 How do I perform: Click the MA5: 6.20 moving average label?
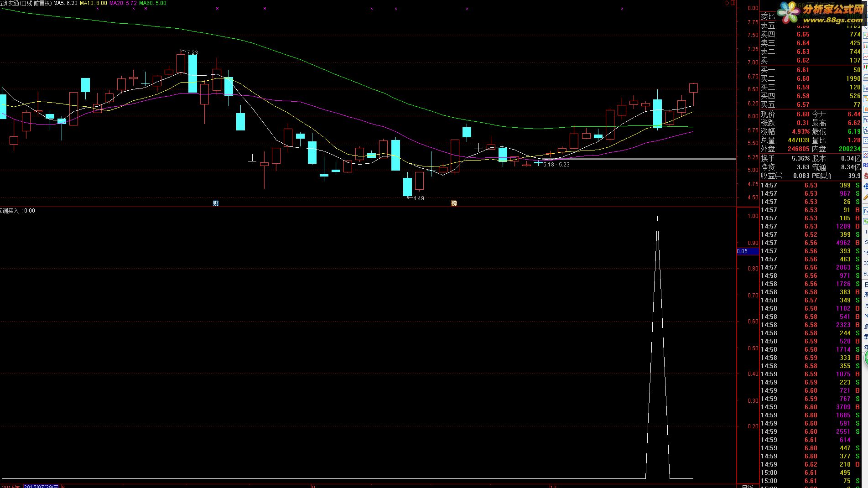[65, 3]
